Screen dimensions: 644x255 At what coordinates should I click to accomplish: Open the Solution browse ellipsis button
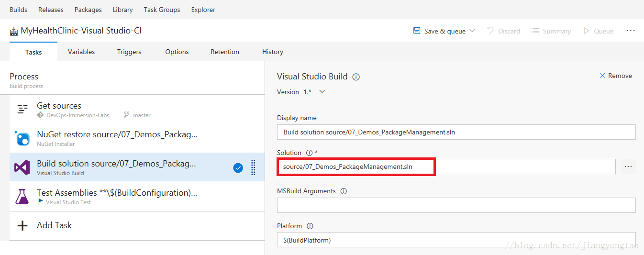click(628, 166)
